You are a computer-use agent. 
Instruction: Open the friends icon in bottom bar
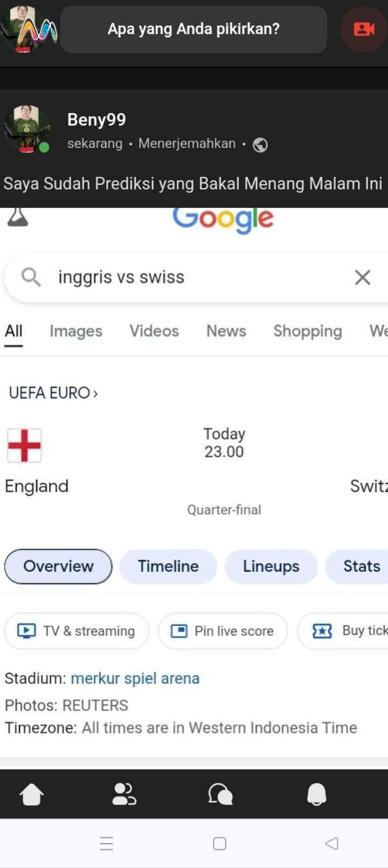[124, 794]
